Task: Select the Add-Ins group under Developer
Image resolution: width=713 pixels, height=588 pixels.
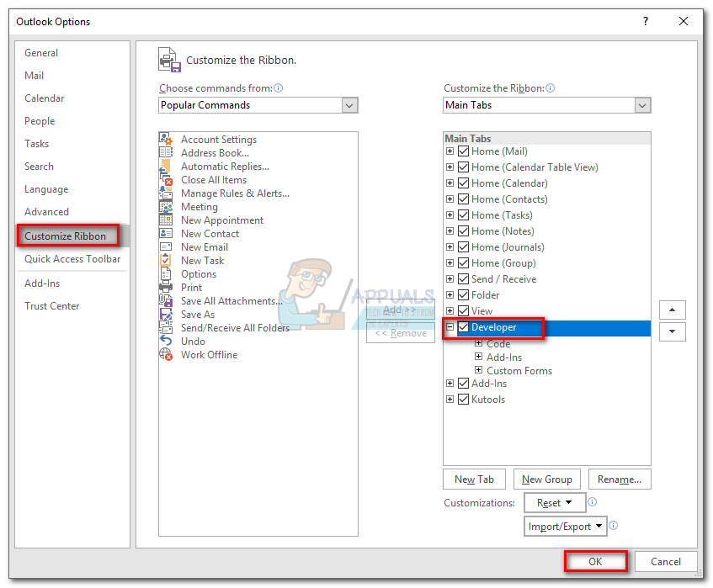Action: point(504,358)
